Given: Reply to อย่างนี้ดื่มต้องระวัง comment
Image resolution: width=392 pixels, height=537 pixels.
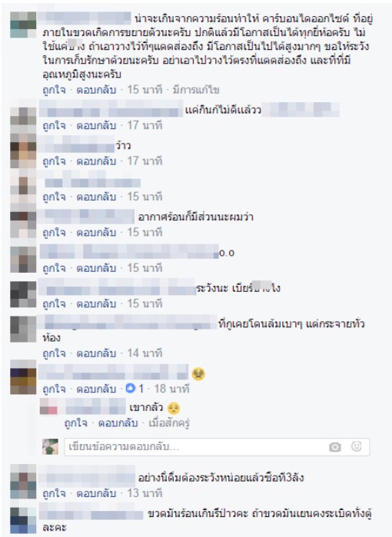Looking at the screenshot, I should click(96, 493).
